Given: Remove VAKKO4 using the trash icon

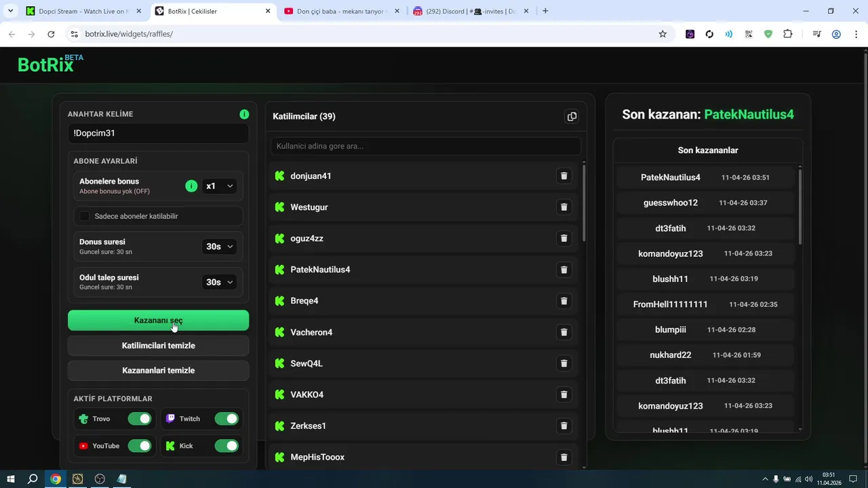Looking at the screenshot, I should (x=564, y=394).
